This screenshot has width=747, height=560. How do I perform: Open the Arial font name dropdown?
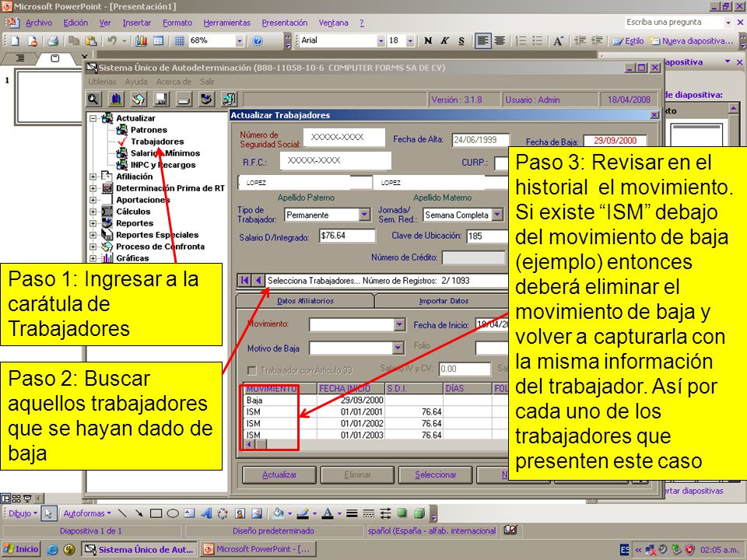[381, 41]
